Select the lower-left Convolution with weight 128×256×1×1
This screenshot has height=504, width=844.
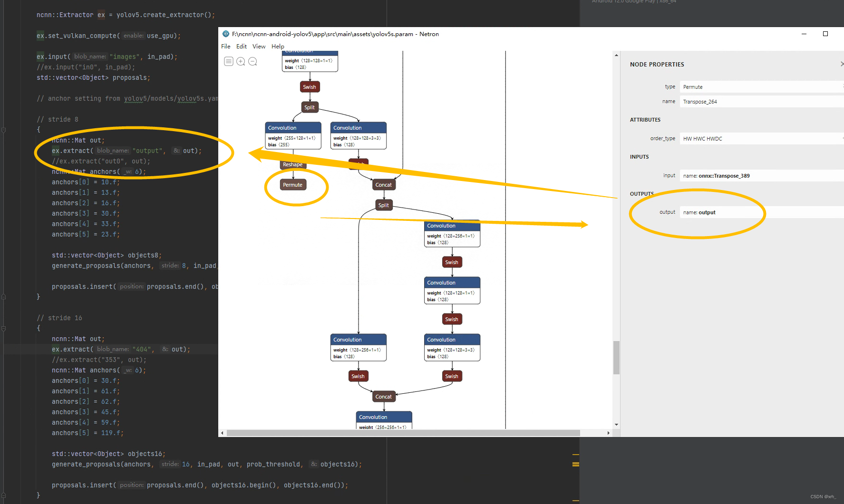359,348
